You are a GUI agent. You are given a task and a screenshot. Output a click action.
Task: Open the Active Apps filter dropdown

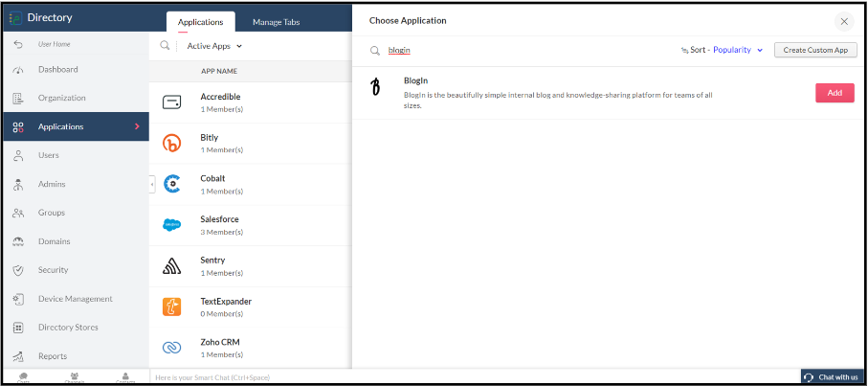(x=214, y=47)
